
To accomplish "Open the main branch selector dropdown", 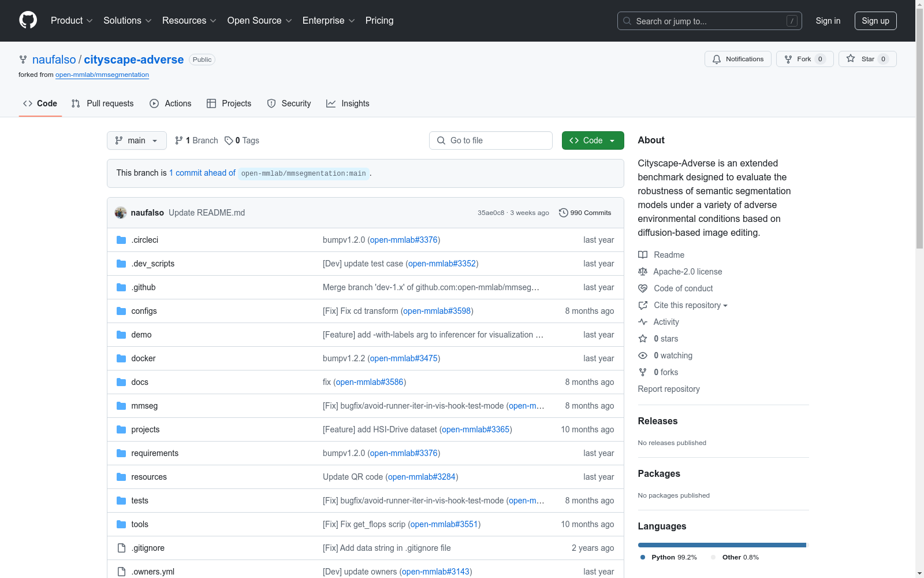I will (137, 140).
